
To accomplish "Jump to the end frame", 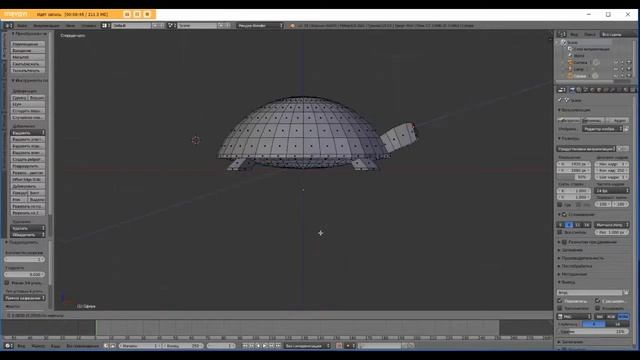I will pyautogui.click(x=278, y=346).
